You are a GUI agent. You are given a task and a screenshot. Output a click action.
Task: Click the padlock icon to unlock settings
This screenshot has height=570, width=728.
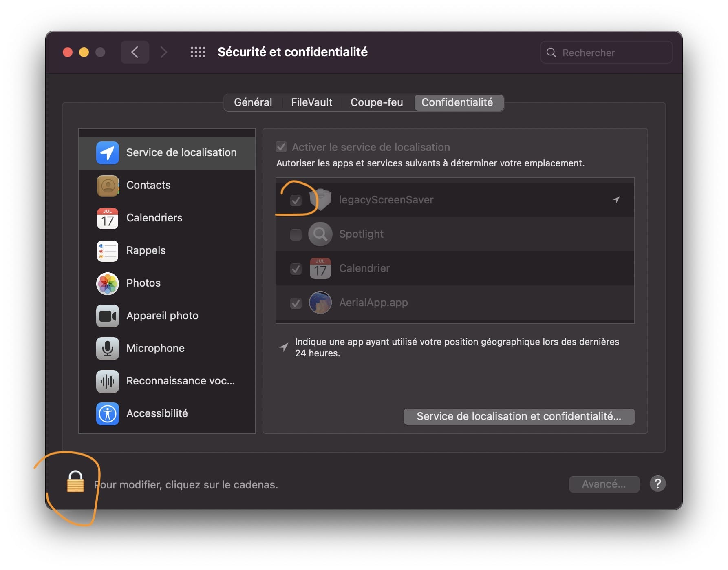point(75,482)
